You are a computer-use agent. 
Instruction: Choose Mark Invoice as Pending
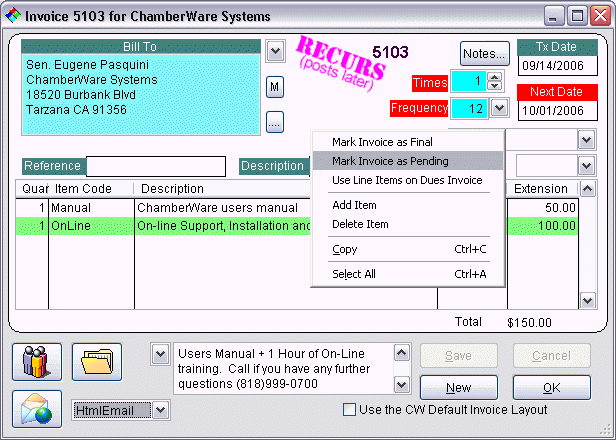pyautogui.click(x=408, y=161)
